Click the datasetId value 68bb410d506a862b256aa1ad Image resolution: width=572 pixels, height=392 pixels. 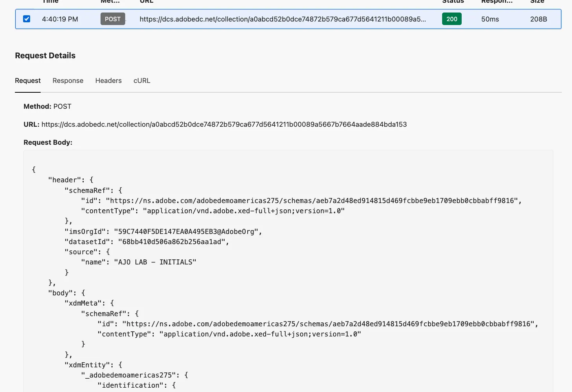point(172,242)
